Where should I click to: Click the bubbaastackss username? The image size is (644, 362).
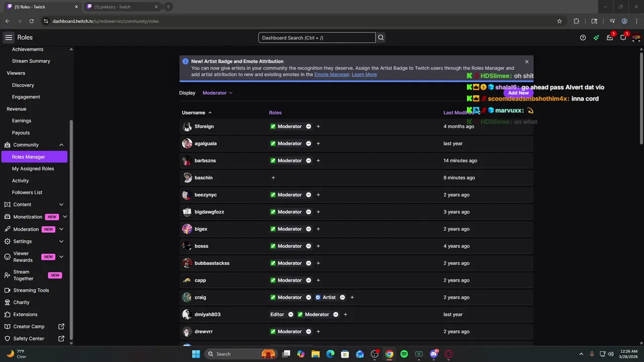coord(212,263)
